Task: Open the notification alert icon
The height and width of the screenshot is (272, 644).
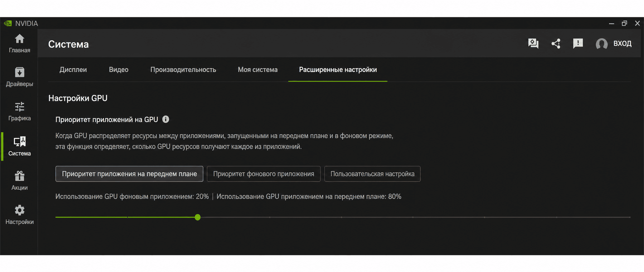Action: [x=578, y=43]
